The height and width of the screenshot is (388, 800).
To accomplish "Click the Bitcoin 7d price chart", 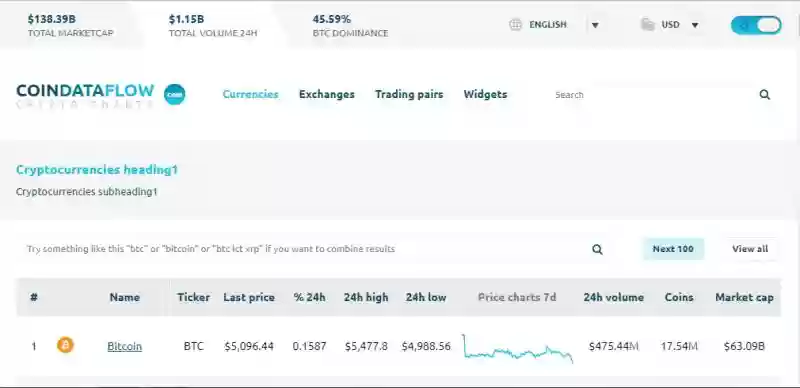I will coord(517,348).
